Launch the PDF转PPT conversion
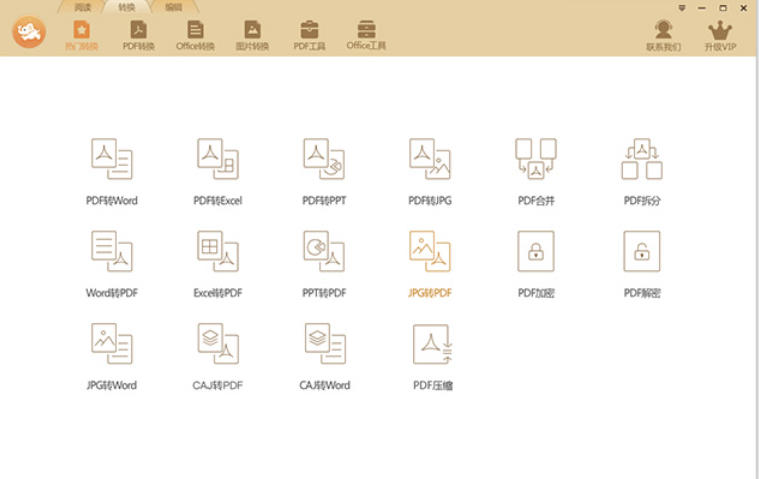The image size is (759, 479). [x=324, y=160]
